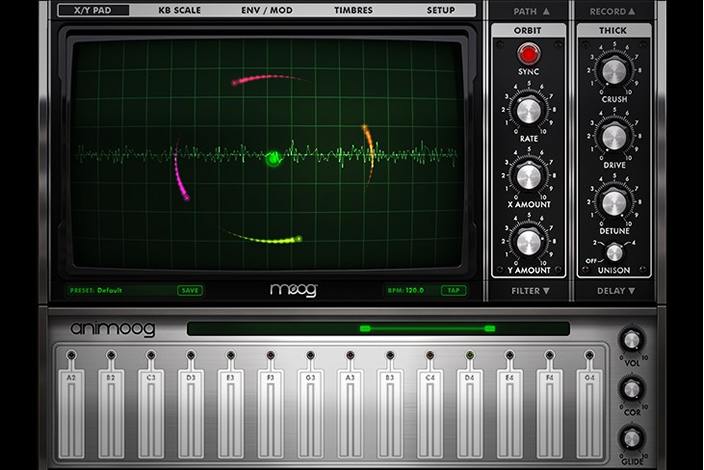704x470 pixels.
Task: Click the orange orbit dot on X/Y pad
Action: click(364, 128)
